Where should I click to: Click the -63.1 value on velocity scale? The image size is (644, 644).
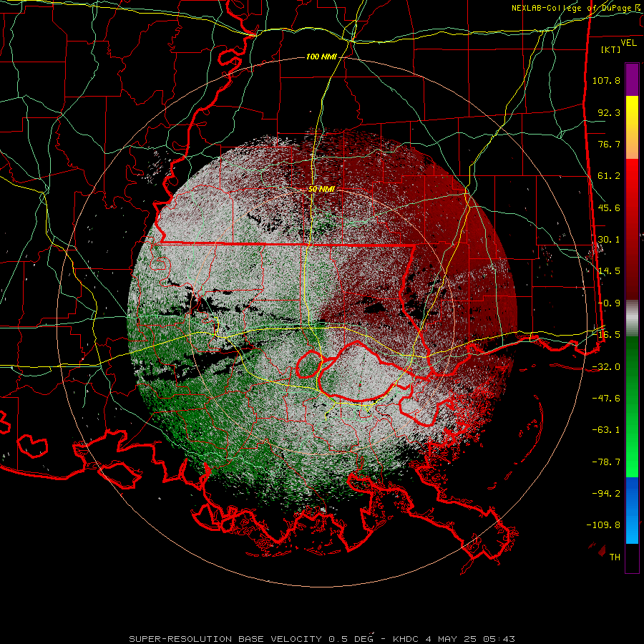click(x=606, y=430)
